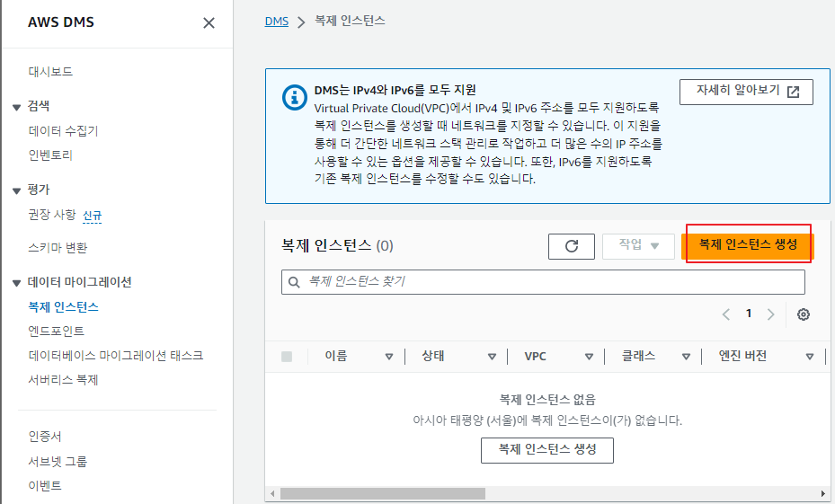Click the VPC column header
This screenshot has height=504, width=835.
click(535, 356)
